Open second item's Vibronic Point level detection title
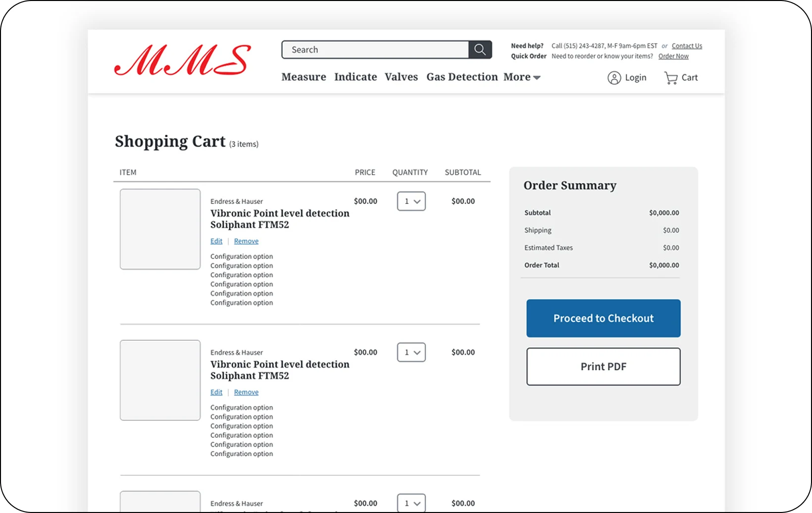This screenshot has height=513, width=812. [x=280, y=370]
